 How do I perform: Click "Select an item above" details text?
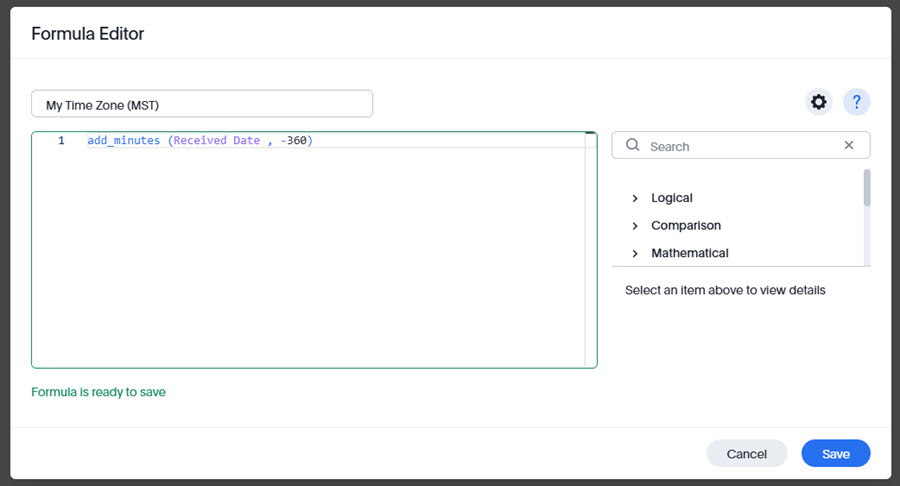click(x=725, y=290)
